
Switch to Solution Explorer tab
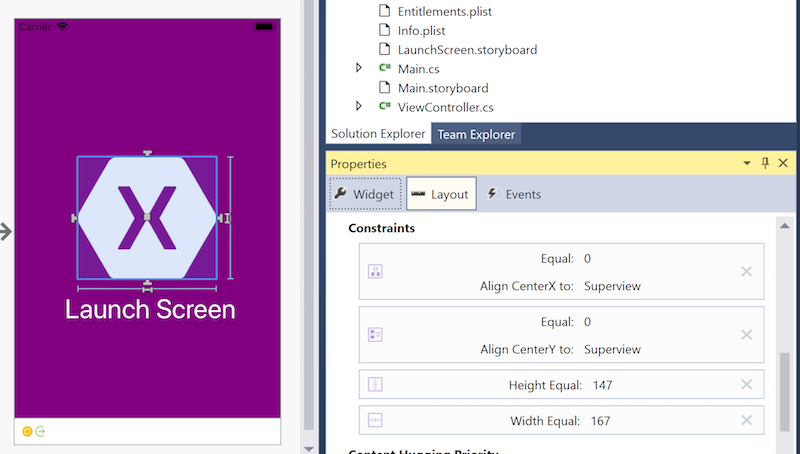[x=378, y=134]
